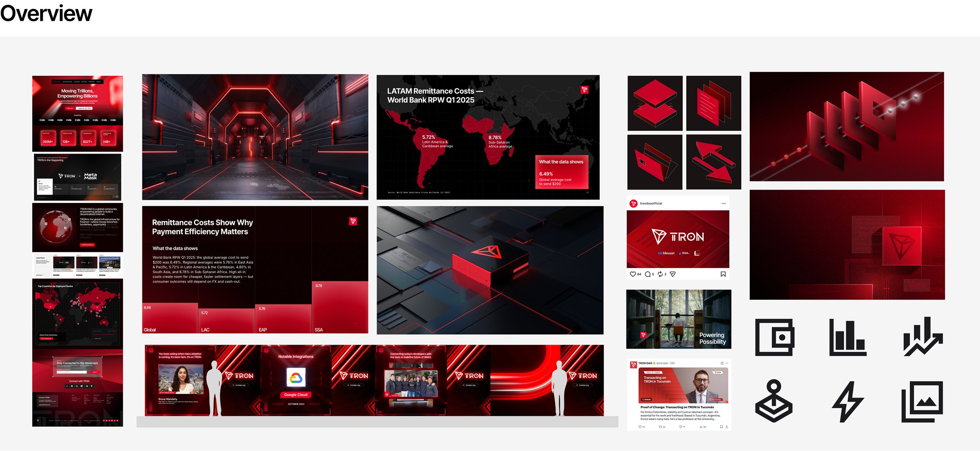Image resolution: width=980 pixels, height=451 pixels.
Task: Open the red TRON Messari post image
Action: (678, 239)
